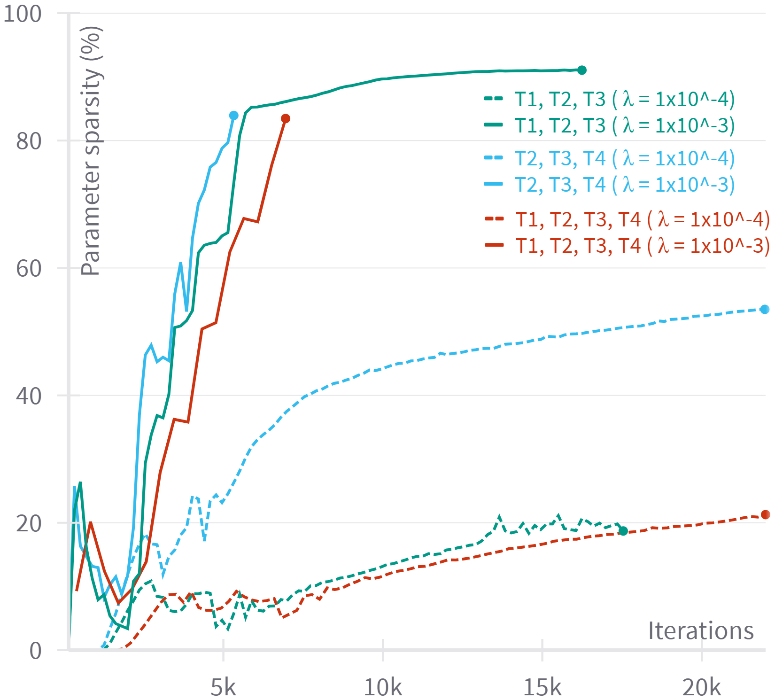
Task: Select the dashed blue line's final data point
Action: pyautogui.click(x=765, y=309)
